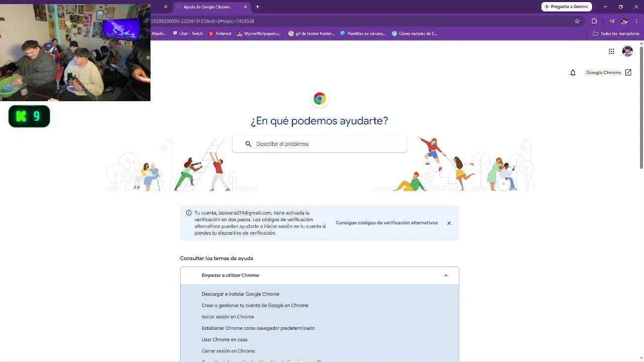The image size is (644, 362).
Task: Click the Chrome logo above the heading
Action: coord(319,99)
